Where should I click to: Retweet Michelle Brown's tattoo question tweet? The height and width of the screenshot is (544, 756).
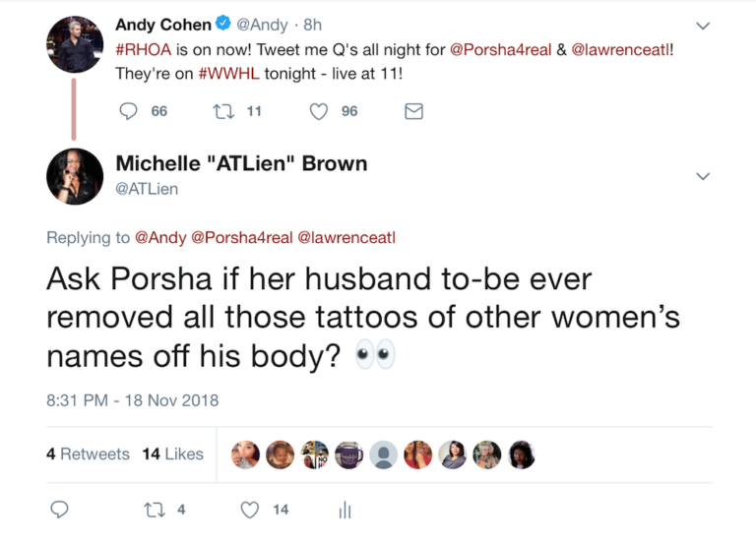click(x=154, y=510)
